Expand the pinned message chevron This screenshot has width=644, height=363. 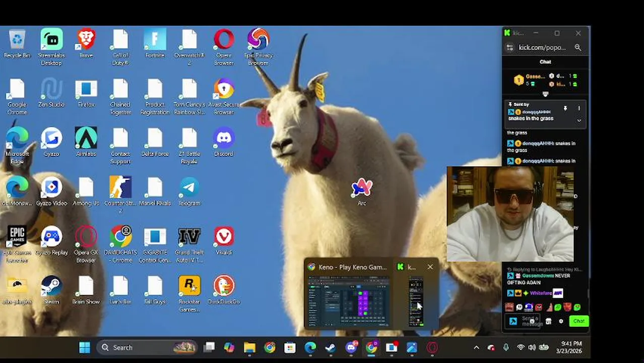click(x=579, y=120)
